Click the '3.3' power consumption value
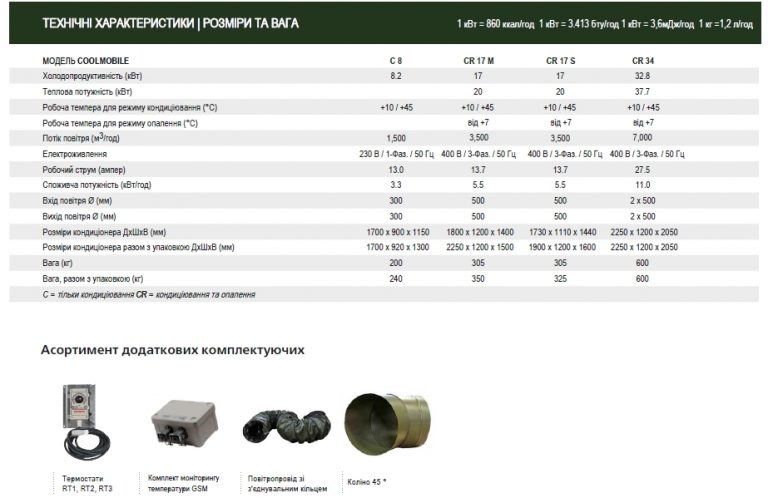 tap(396, 185)
